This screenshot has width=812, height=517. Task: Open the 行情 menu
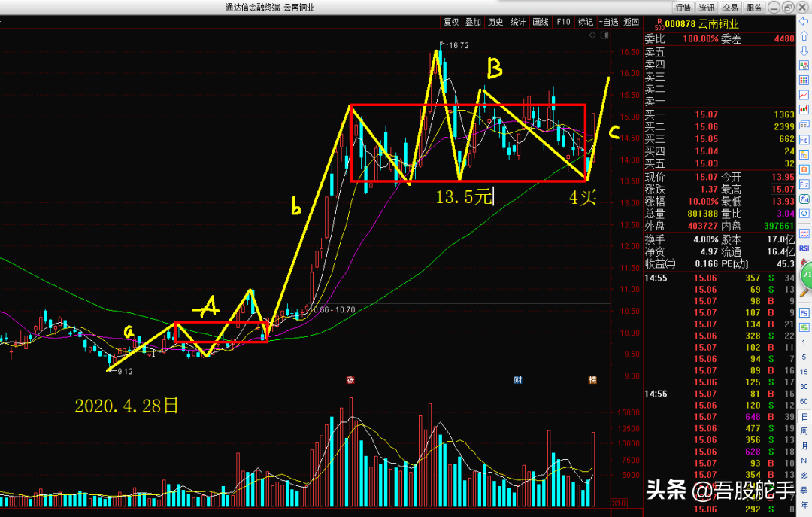683,8
